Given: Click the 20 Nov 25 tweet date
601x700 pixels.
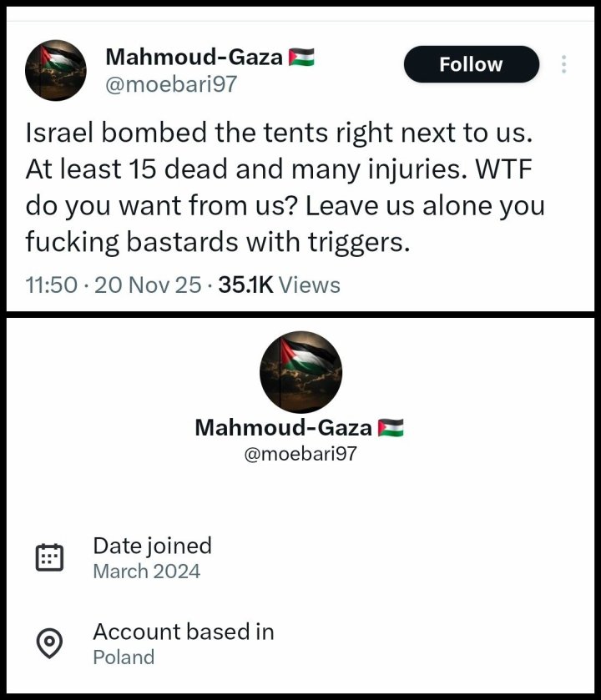Looking at the screenshot, I should coord(148,285).
